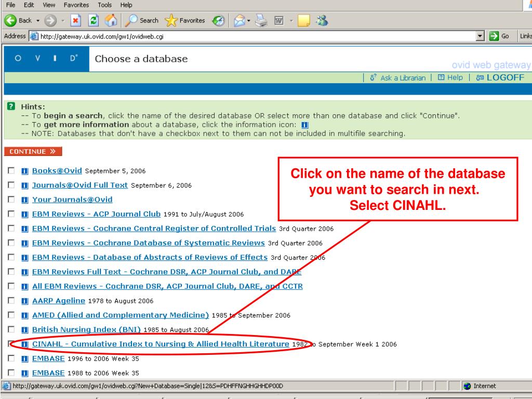Open info icon for All EBM Reviews
Image resolution: width=532 pixels, height=399 pixels.
(24, 287)
